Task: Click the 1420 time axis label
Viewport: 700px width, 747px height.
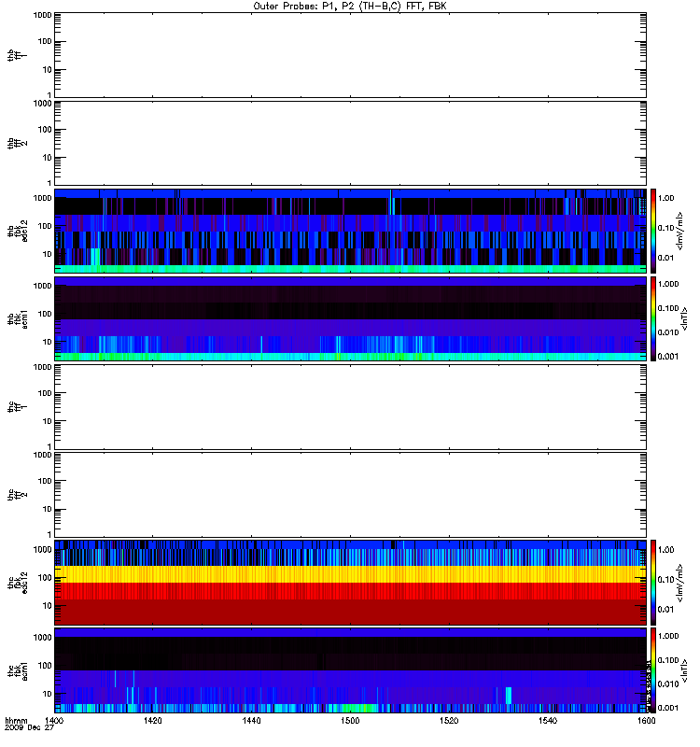Action: 152,721
